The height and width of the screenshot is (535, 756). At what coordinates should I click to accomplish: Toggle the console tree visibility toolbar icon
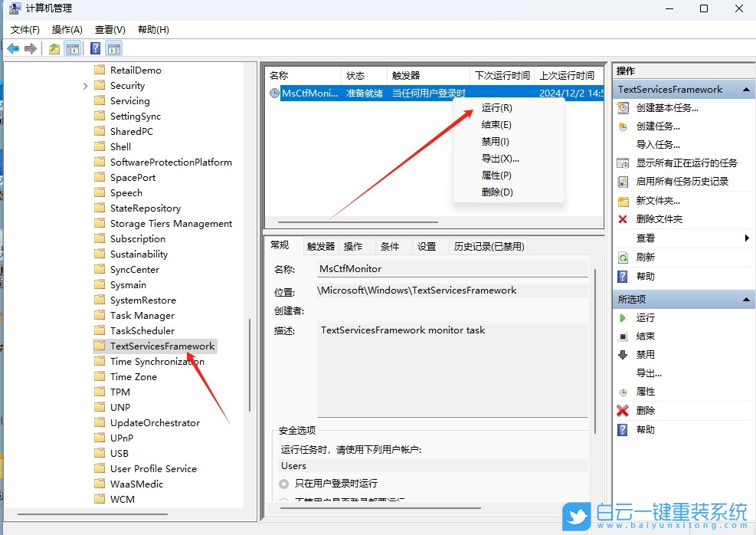(x=71, y=48)
